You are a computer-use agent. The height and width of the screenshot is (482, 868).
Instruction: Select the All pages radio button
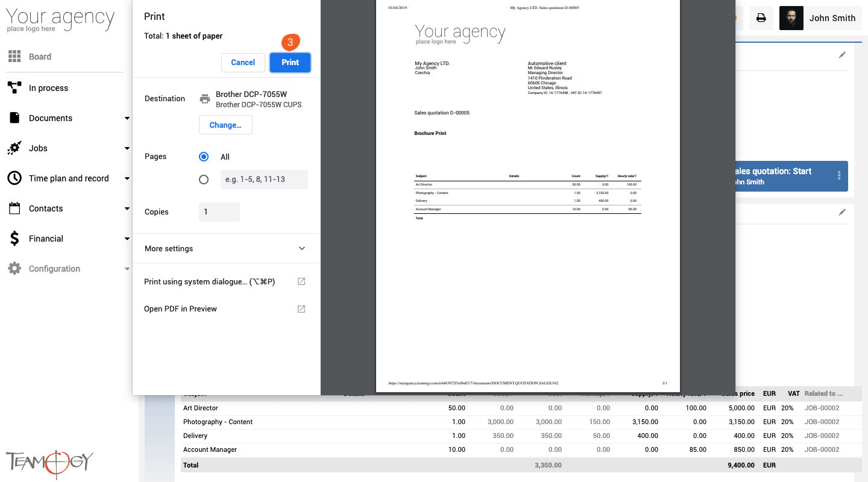click(x=204, y=157)
